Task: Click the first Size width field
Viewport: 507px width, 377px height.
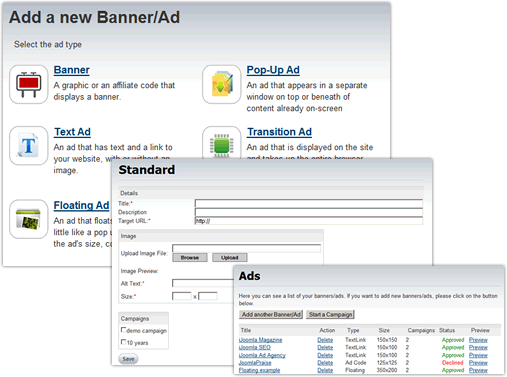Action: click(182, 296)
